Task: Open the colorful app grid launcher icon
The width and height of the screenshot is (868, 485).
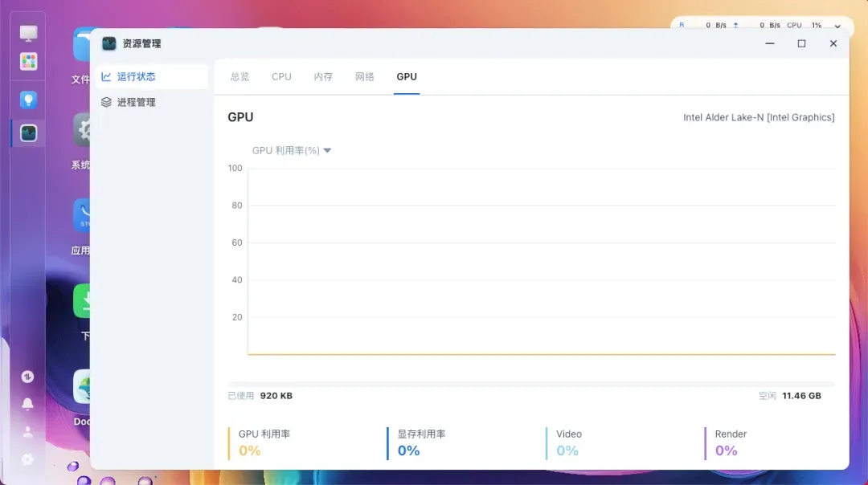Action: 29,62
